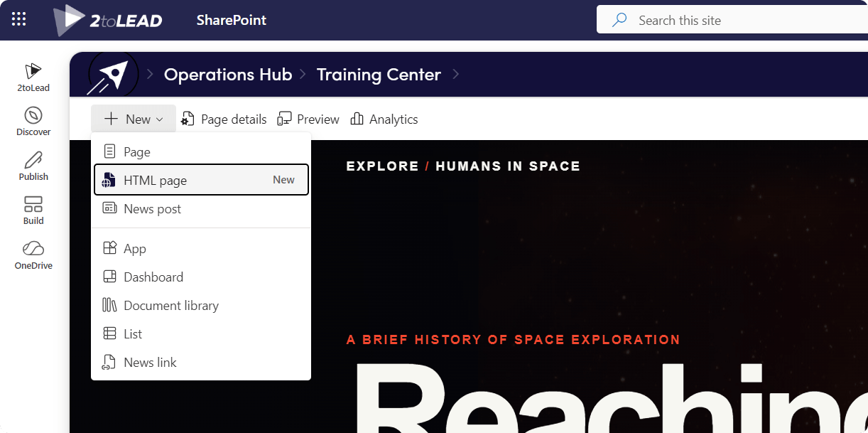
Task: Open Publish pencil in left rail
Action: click(33, 166)
